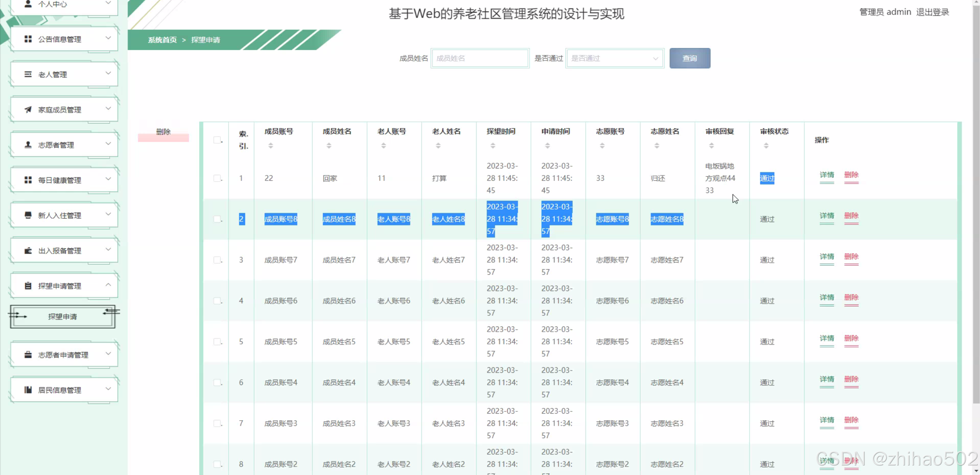Click the wallet icon beside 出入报备管理

tap(28, 251)
